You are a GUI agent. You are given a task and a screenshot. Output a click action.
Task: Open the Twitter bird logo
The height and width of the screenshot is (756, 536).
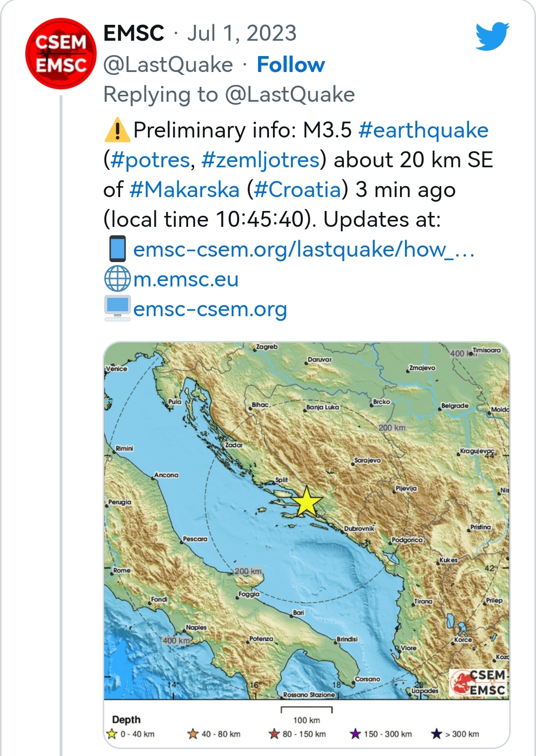coord(492,36)
